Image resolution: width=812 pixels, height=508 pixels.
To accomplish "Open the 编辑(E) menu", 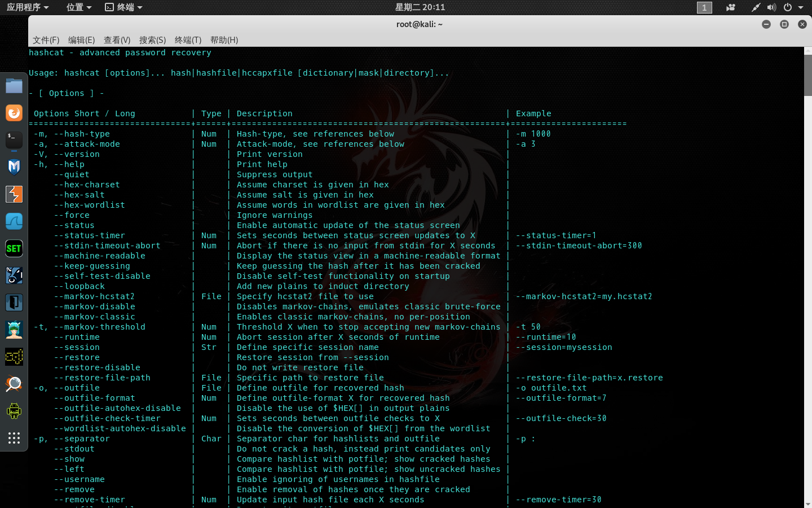I will click(81, 40).
